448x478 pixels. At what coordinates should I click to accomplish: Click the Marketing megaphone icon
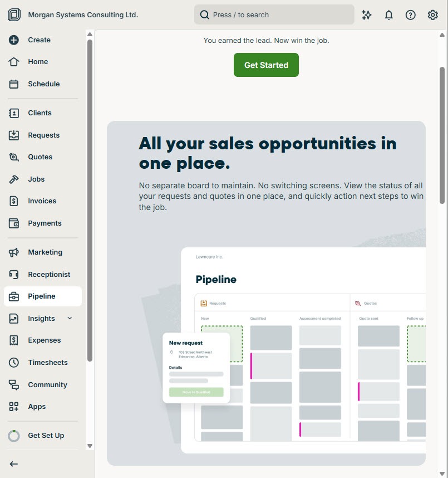pos(14,252)
